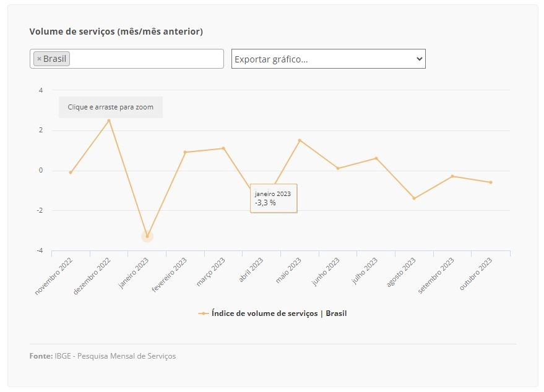Select the agosto 2023 data point
544x392 pixels.
click(x=414, y=198)
